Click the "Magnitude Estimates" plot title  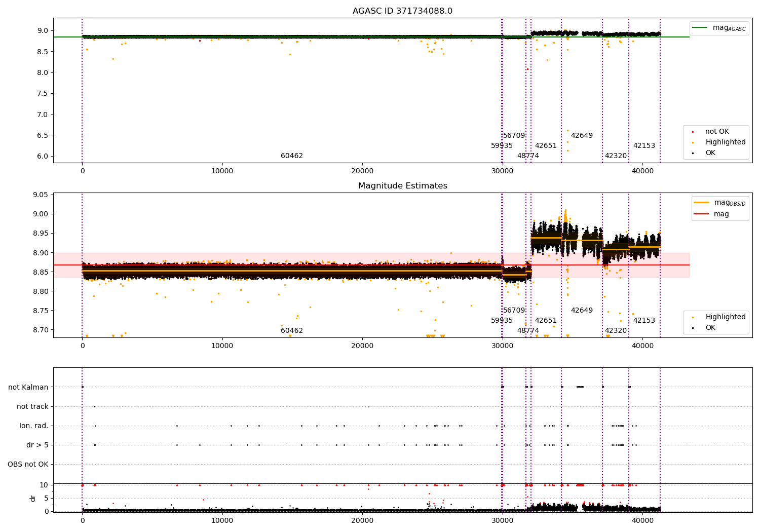(x=402, y=186)
